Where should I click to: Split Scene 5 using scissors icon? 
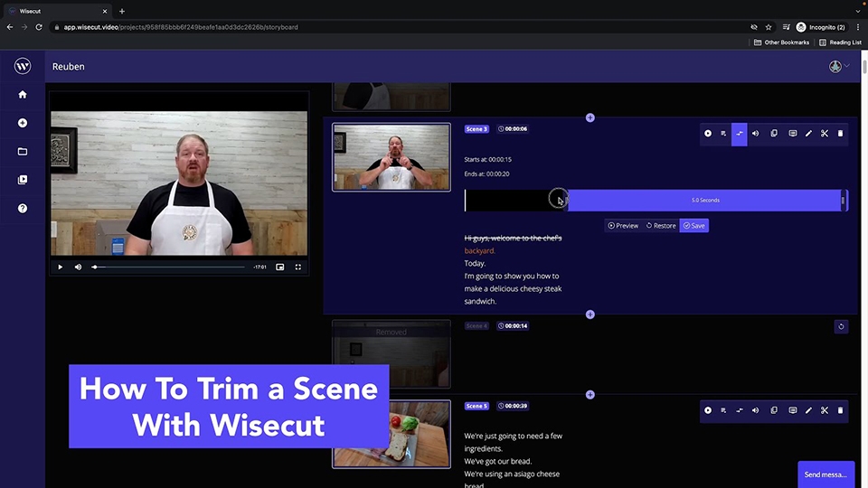point(825,410)
